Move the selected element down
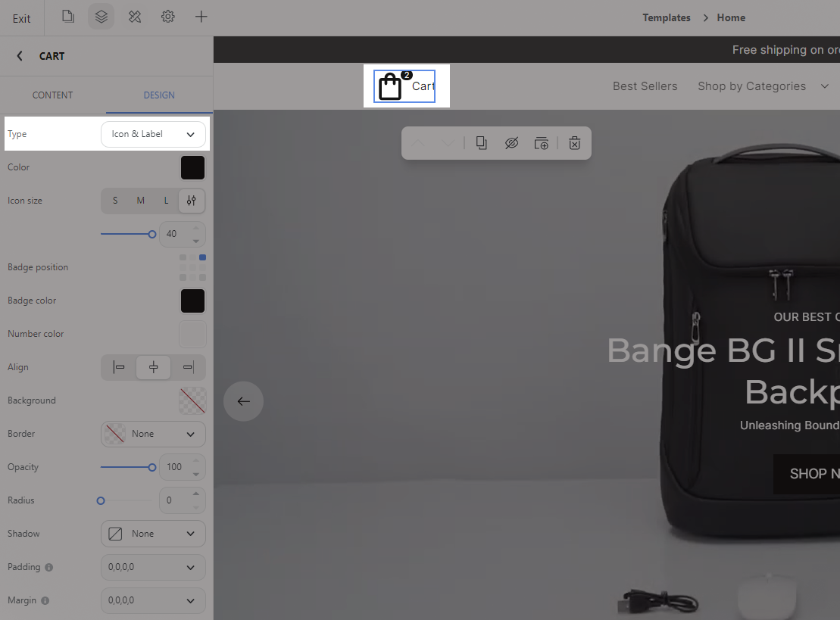840x620 pixels. coord(448,143)
